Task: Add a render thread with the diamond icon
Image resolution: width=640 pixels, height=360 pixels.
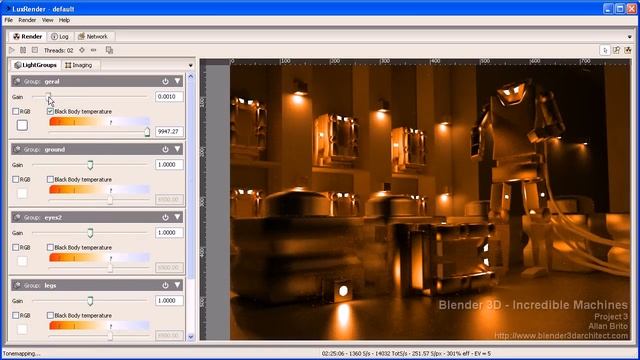Action: (82, 50)
